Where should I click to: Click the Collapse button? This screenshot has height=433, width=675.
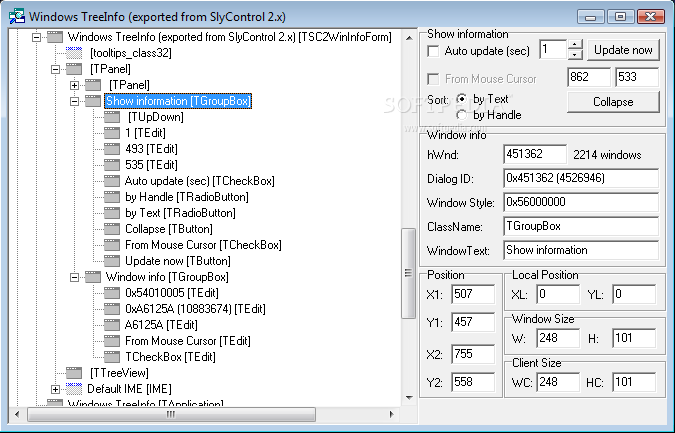[613, 102]
